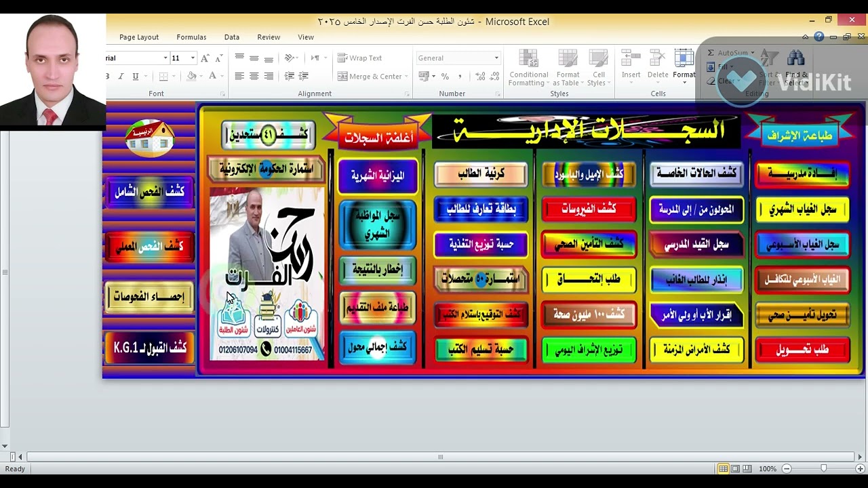Open Alignment dialog launcher
This screenshot has width=868, height=488.
pos(407,94)
